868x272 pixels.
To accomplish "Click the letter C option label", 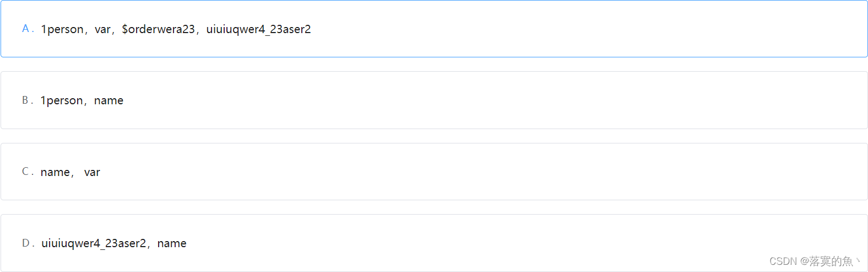I will tap(25, 172).
